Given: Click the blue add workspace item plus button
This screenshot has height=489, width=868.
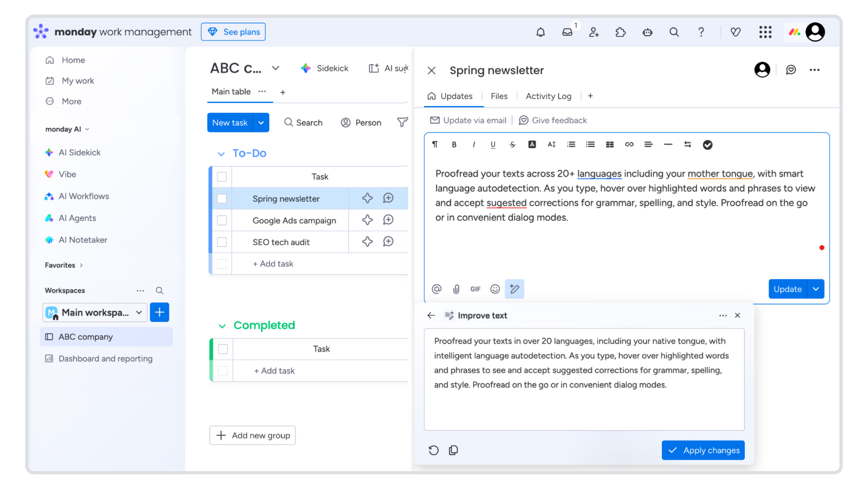Looking at the screenshot, I should (159, 312).
